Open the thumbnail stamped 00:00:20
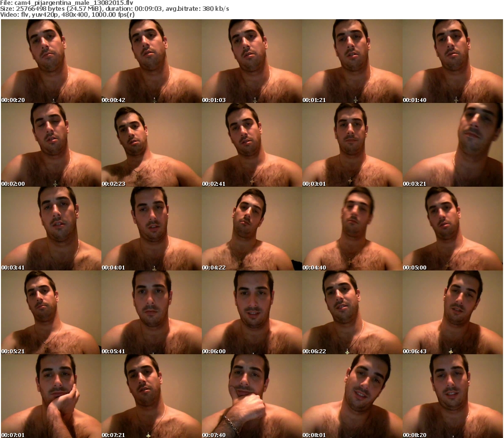This screenshot has width=504, height=438. tap(51, 61)
